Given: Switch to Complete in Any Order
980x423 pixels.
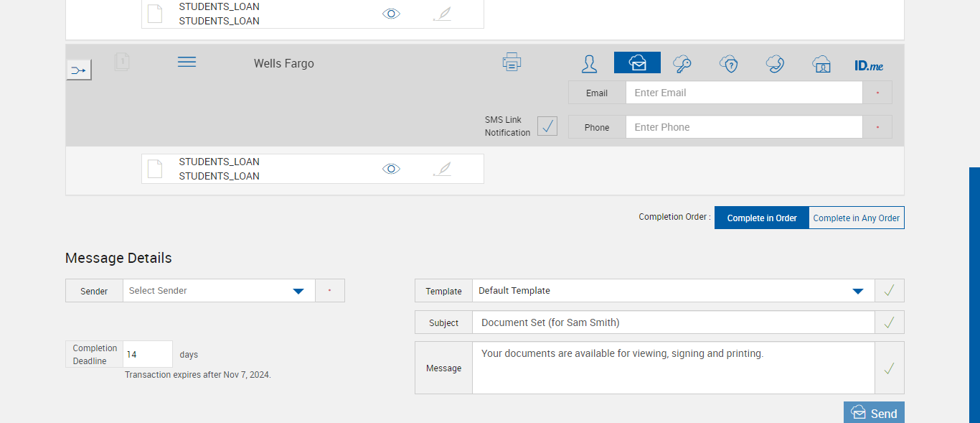Looking at the screenshot, I should coord(857,218).
